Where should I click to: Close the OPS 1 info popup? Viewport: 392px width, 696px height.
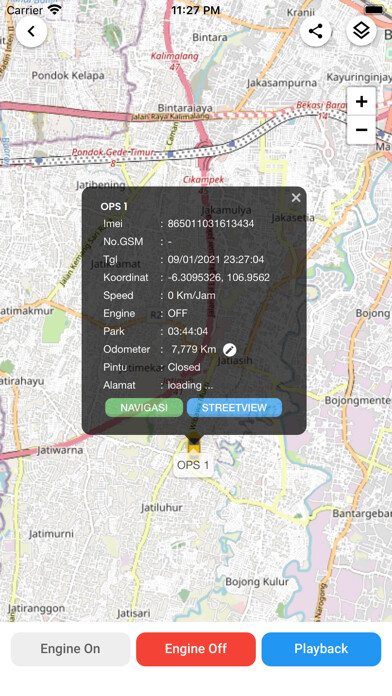point(296,198)
